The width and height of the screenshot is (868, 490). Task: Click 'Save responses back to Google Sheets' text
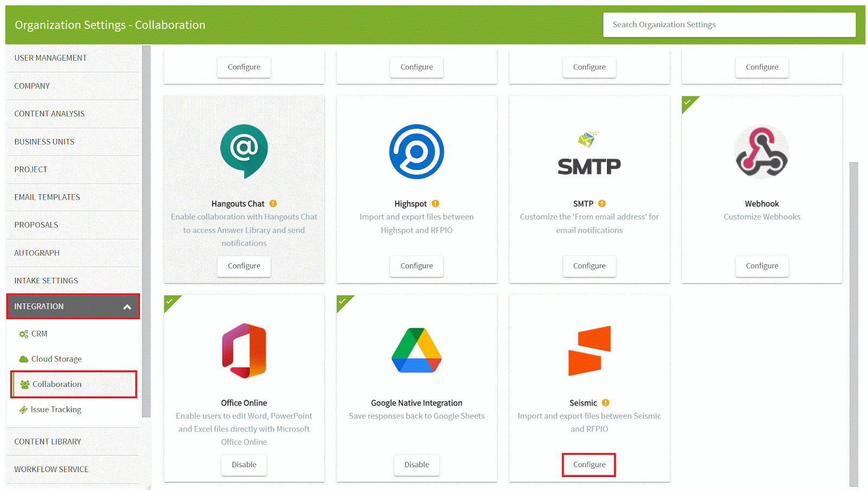[x=417, y=416]
